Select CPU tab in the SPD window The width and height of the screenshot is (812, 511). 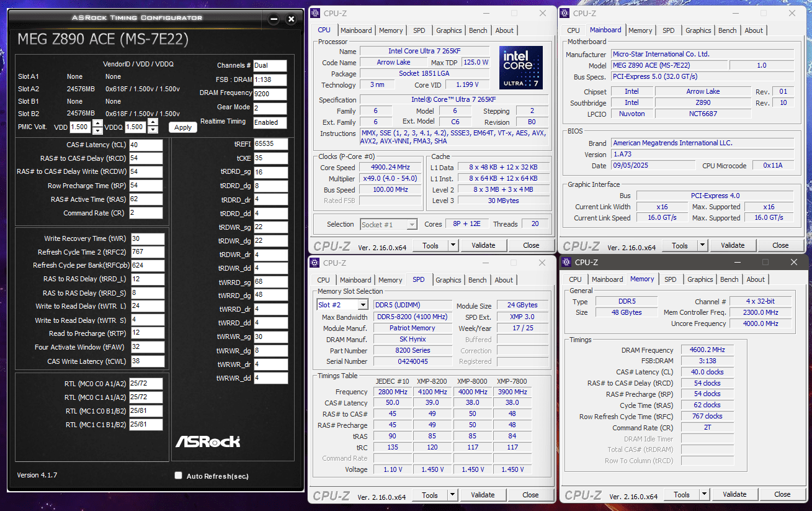(323, 280)
